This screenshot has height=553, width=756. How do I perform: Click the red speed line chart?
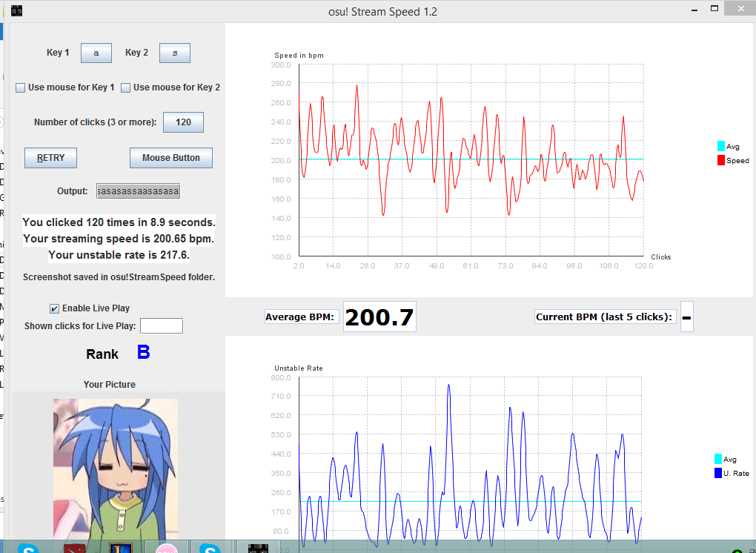click(471, 161)
